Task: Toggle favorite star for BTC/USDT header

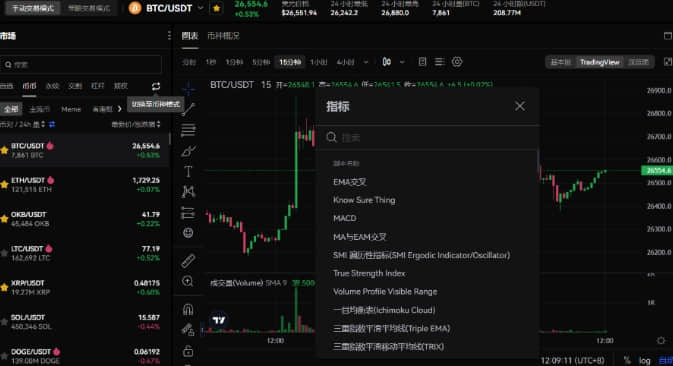Action: coord(216,8)
